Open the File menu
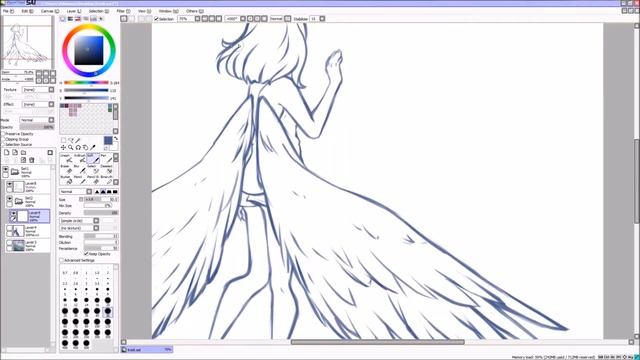The width and height of the screenshot is (640, 360). tap(8, 11)
